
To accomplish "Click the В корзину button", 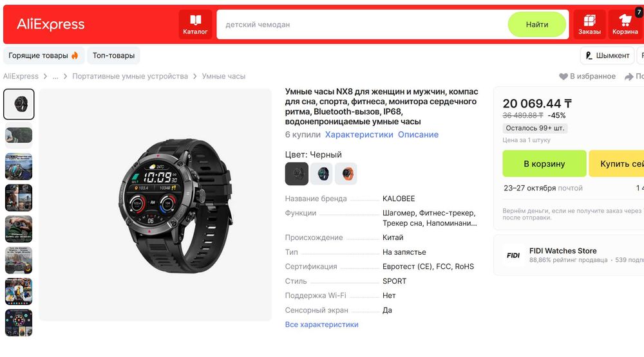I will click(x=544, y=164).
